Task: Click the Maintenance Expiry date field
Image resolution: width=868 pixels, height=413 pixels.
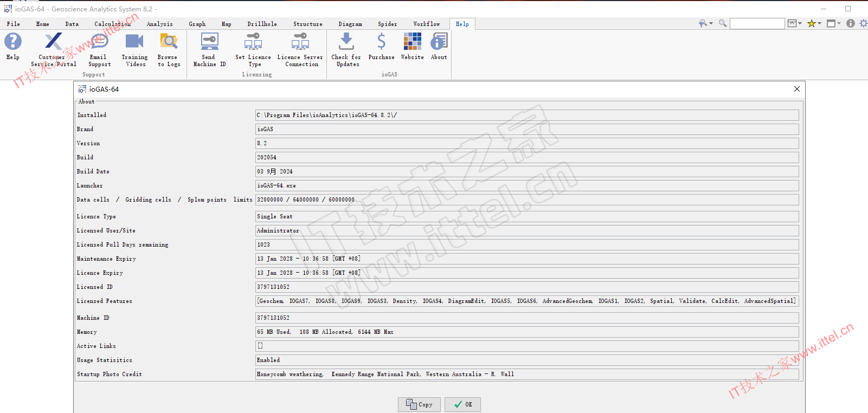Action: coord(527,259)
